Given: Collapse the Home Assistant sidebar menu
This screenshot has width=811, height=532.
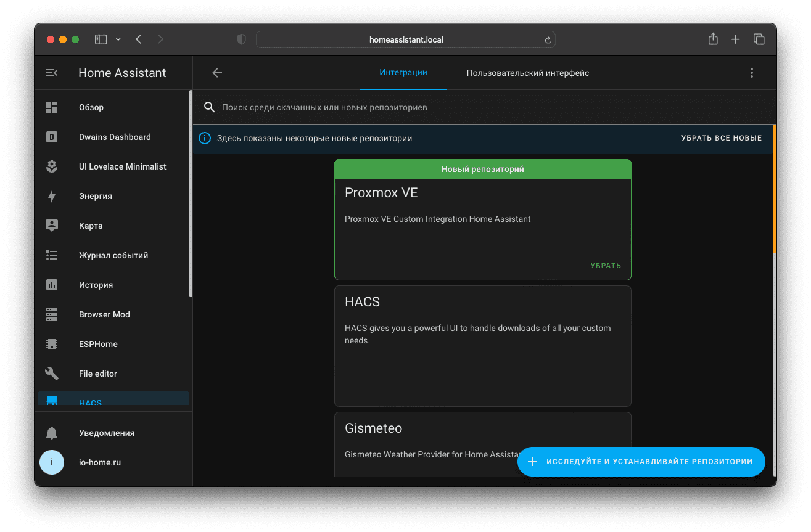Looking at the screenshot, I should [52, 73].
